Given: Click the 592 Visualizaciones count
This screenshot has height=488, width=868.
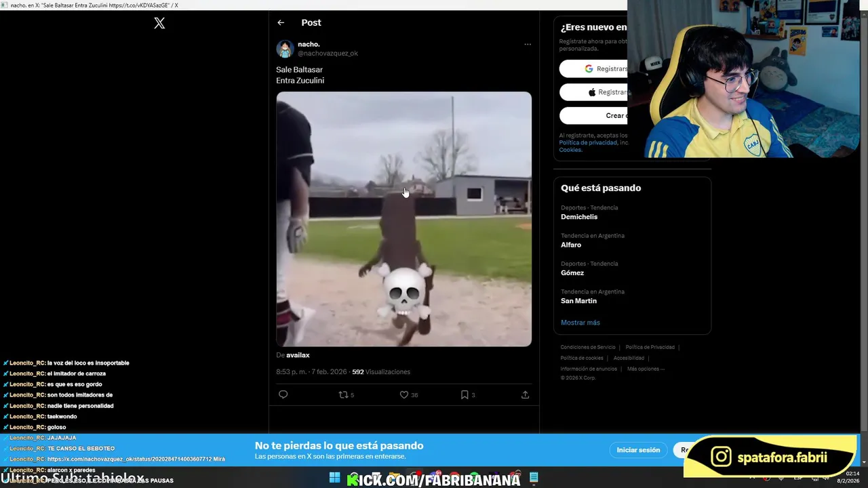Looking at the screenshot, I should coord(381,372).
